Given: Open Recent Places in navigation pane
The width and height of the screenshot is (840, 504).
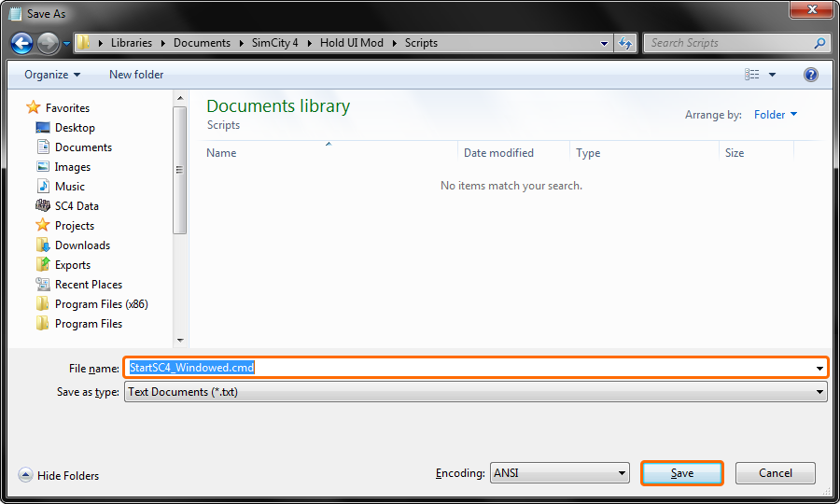Looking at the screenshot, I should [x=89, y=285].
